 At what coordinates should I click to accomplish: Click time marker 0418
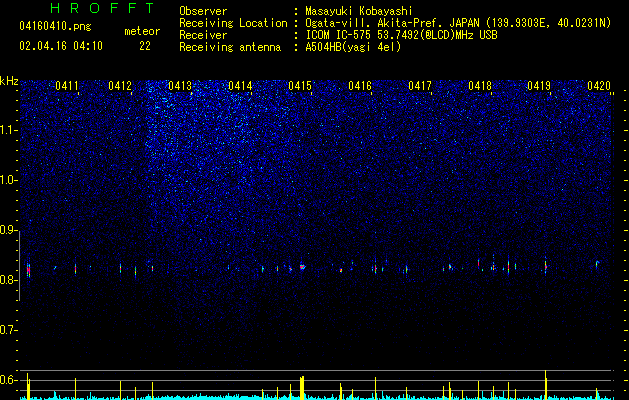[x=480, y=85]
